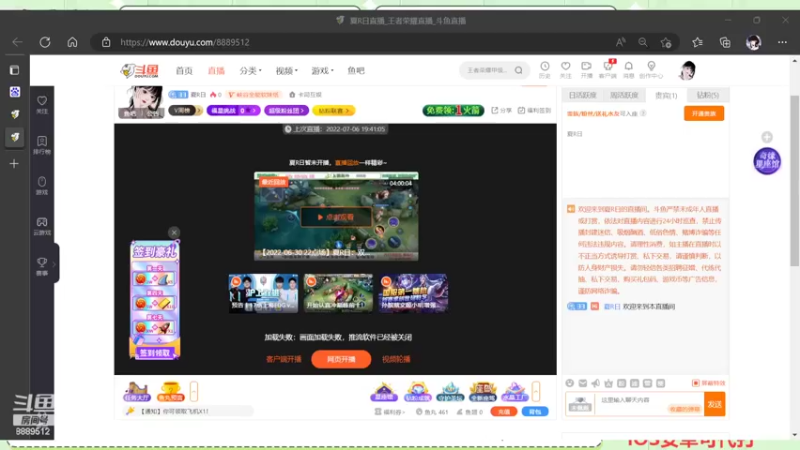Open the third purple recommended stream thumbnail
This screenshot has width=800, height=450.
[x=413, y=293]
